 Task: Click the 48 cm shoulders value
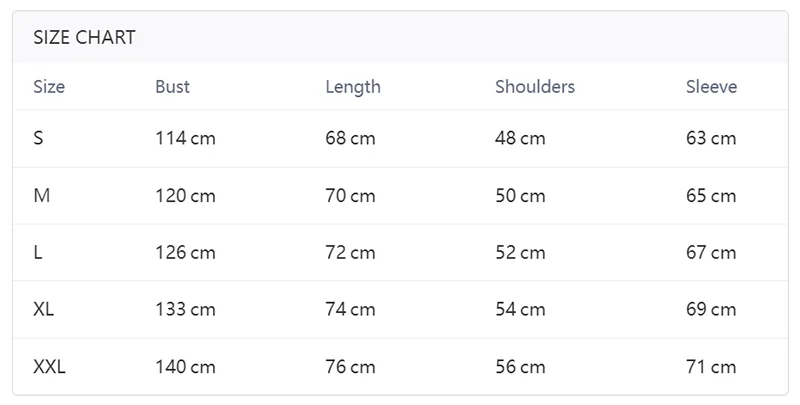(x=520, y=138)
